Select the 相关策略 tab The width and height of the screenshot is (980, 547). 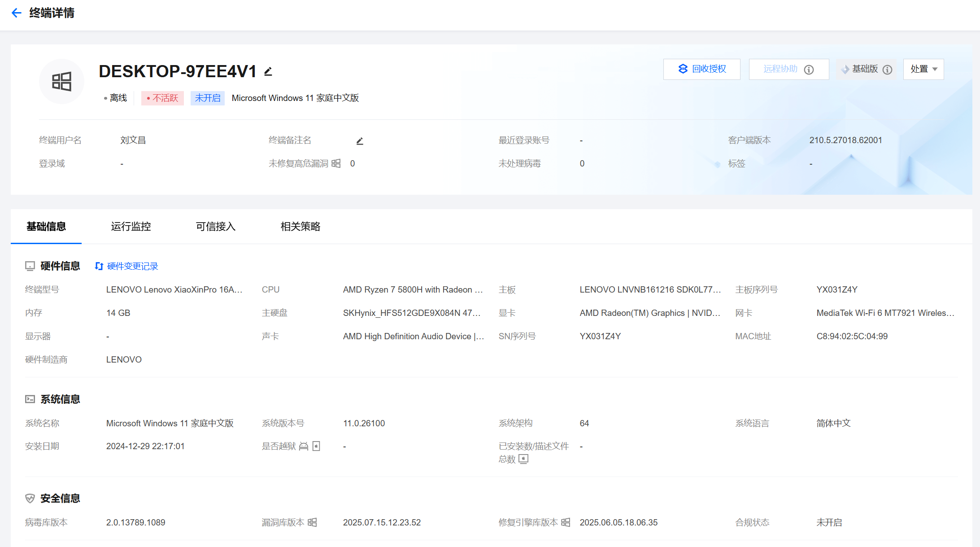(x=300, y=227)
